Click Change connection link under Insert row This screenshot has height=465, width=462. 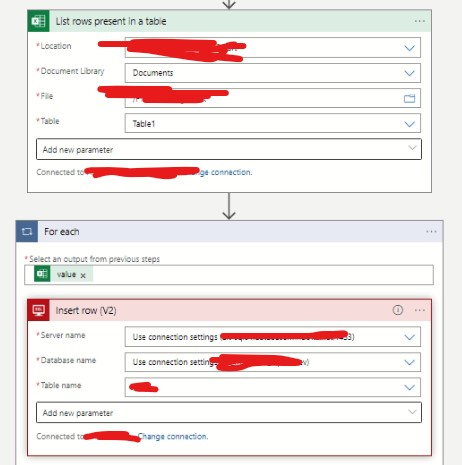click(x=173, y=436)
